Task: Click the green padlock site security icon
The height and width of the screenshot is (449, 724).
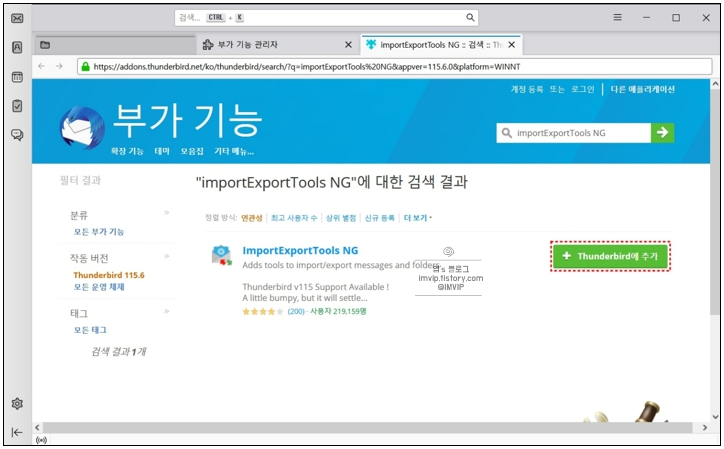Action: pos(85,67)
